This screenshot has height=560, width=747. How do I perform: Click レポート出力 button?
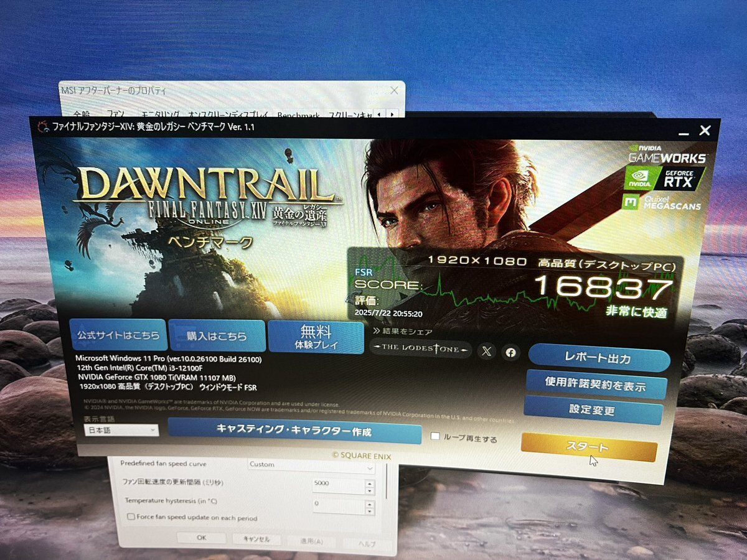(598, 358)
